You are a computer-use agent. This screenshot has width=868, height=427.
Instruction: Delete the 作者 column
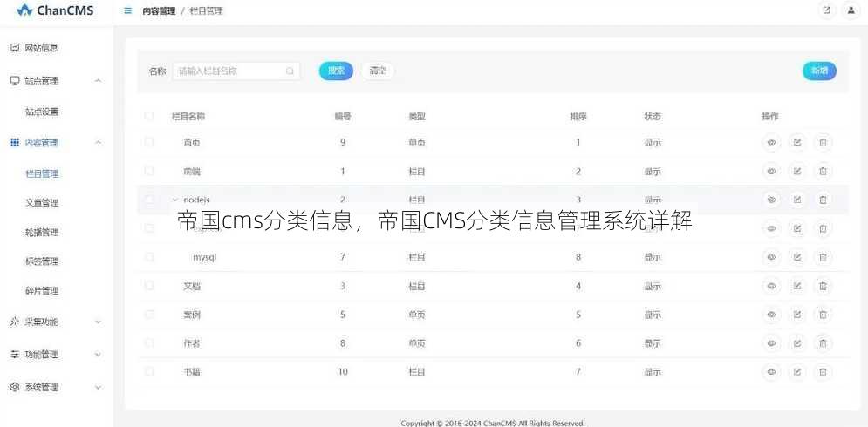[824, 343]
